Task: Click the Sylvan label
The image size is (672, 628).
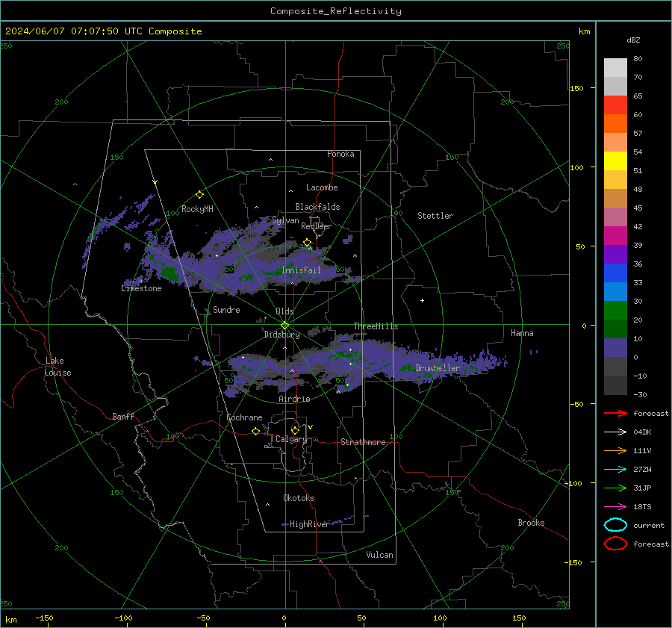Action: point(285,220)
